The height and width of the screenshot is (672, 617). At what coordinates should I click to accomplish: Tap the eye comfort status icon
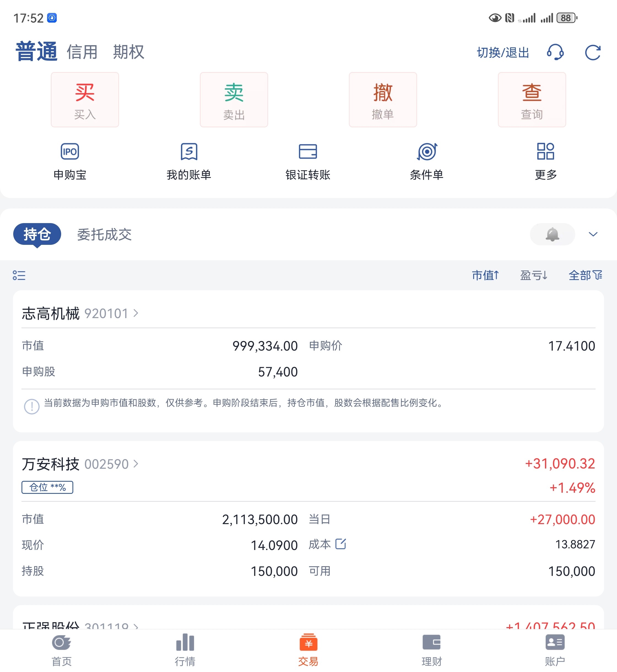(x=495, y=18)
